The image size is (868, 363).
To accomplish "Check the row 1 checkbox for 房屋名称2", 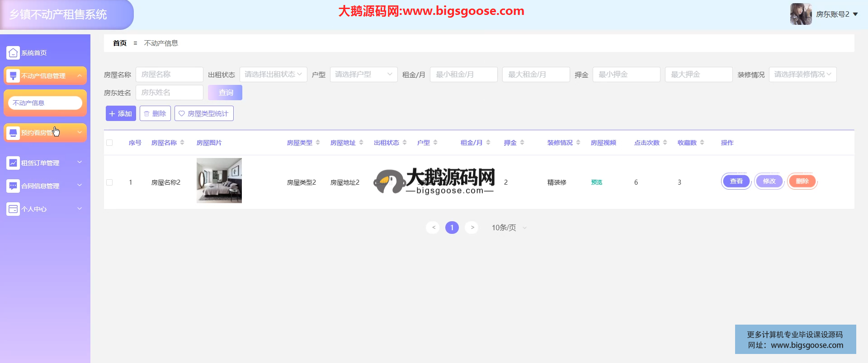I will pyautogui.click(x=109, y=182).
